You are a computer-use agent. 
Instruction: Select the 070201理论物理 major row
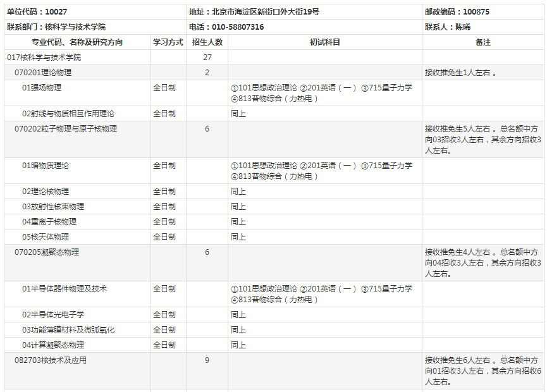pyautogui.click(x=44, y=73)
